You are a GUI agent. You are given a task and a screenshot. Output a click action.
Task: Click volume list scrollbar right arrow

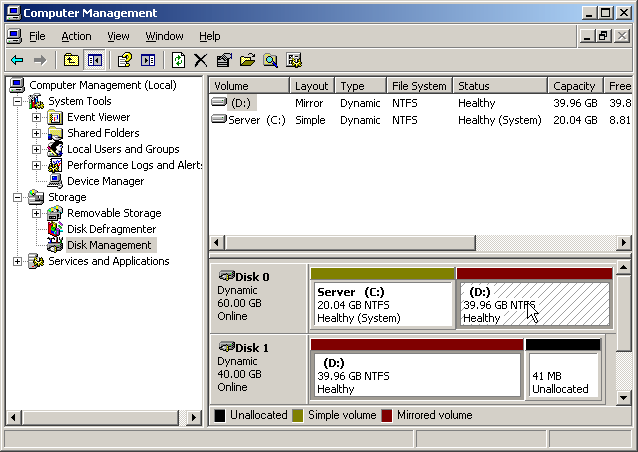[x=624, y=243]
